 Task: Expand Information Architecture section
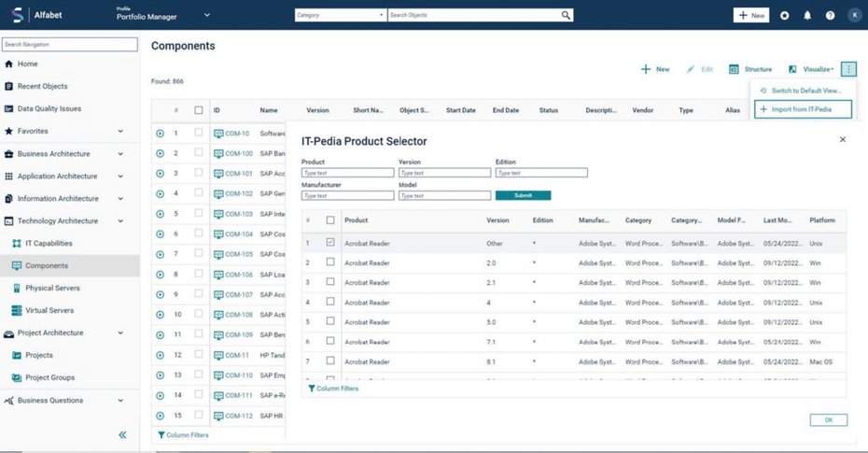[x=120, y=198]
